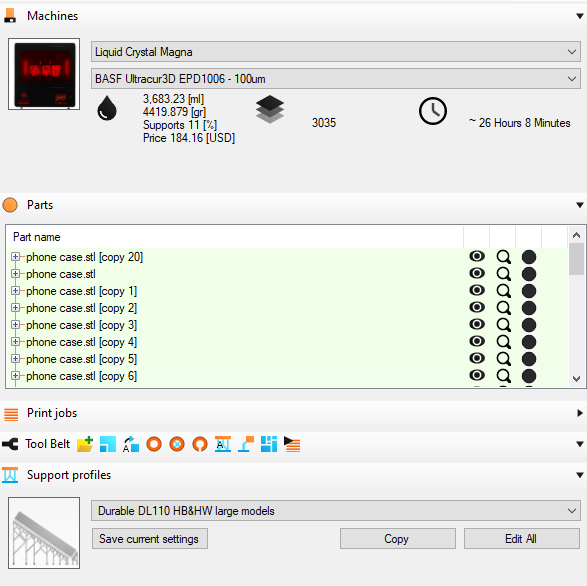Expand tree node phone case.stl [copy 20]
This screenshot has height=586, width=587.
coord(15,257)
